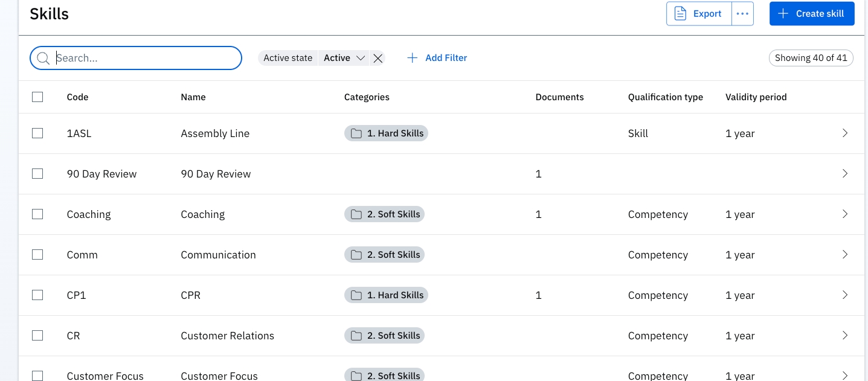Viewport: 868px width, 381px height.
Task: Click the plus icon beside Add Filter
Action: point(413,58)
